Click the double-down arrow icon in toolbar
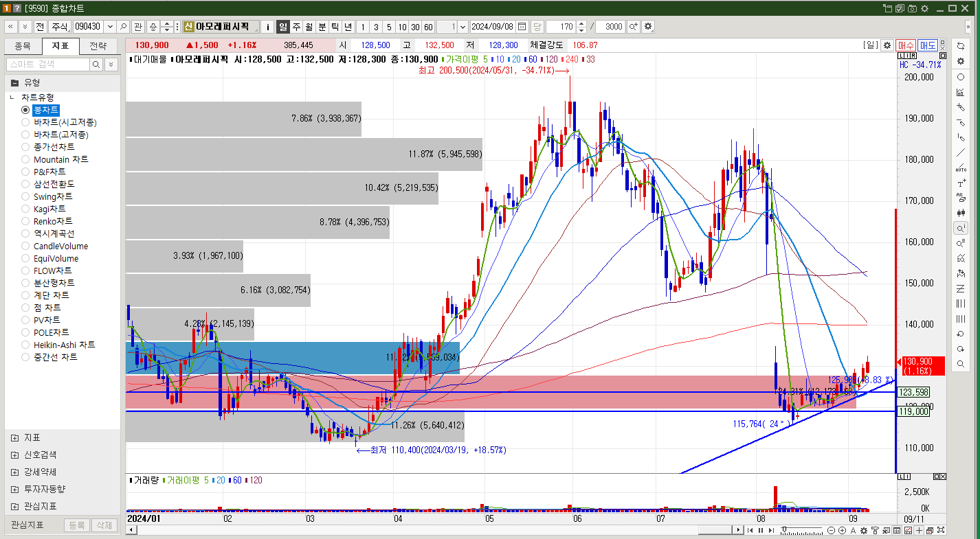Image resolution: width=980 pixels, height=539 pixels. coord(25,27)
